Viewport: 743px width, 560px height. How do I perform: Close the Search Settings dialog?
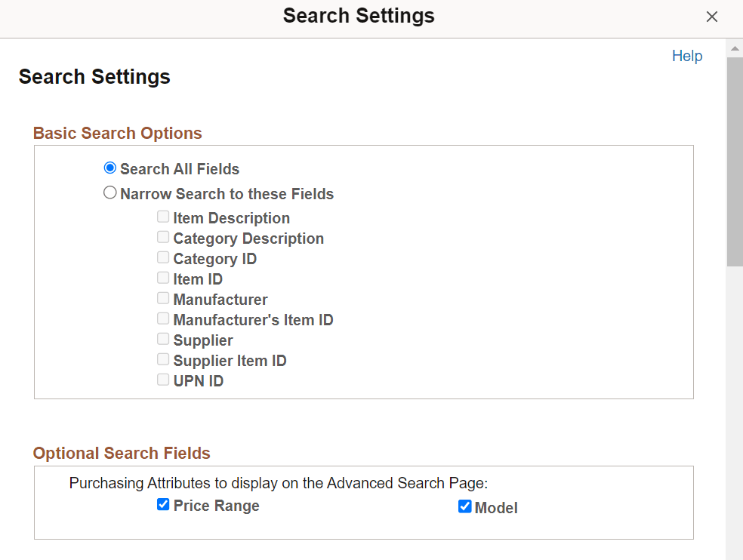(711, 16)
